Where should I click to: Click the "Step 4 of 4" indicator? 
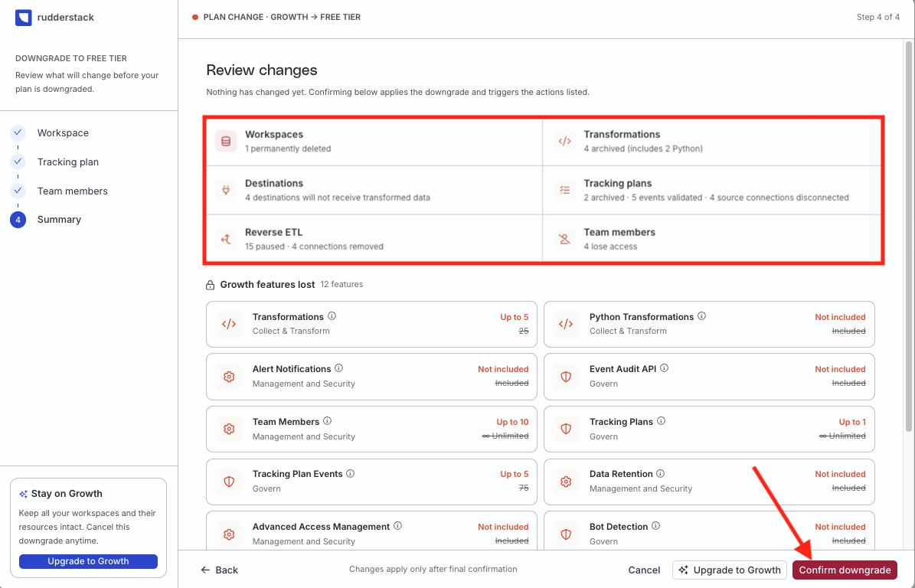[x=877, y=17]
